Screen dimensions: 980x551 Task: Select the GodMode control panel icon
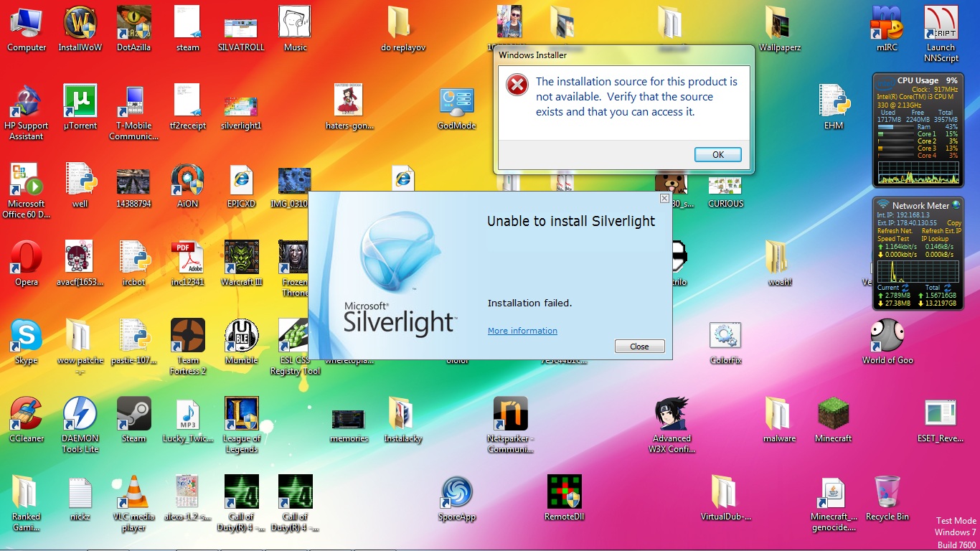click(456, 107)
